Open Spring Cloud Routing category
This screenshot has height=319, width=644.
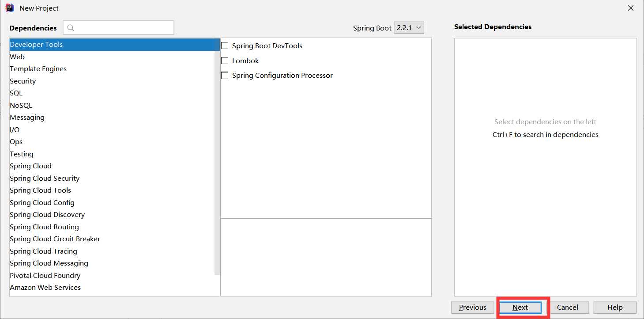pos(112,227)
